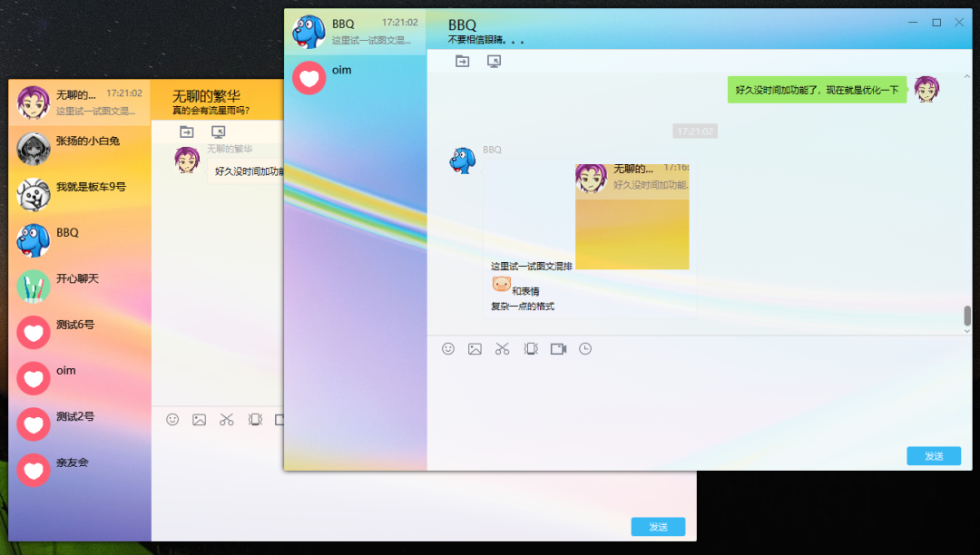Send window shake in BBQ chat
980x555 pixels.
(531, 349)
